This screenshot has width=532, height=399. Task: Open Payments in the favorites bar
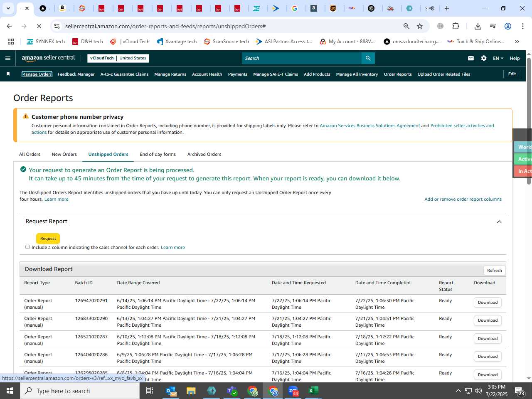(x=238, y=74)
